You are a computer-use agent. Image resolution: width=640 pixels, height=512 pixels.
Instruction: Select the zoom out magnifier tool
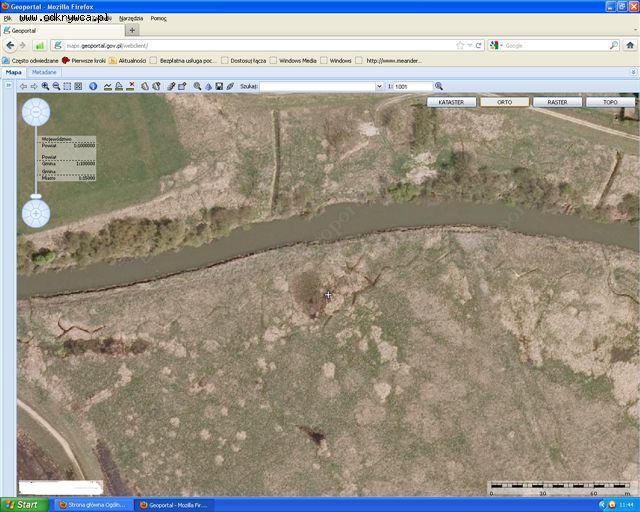click(56, 86)
